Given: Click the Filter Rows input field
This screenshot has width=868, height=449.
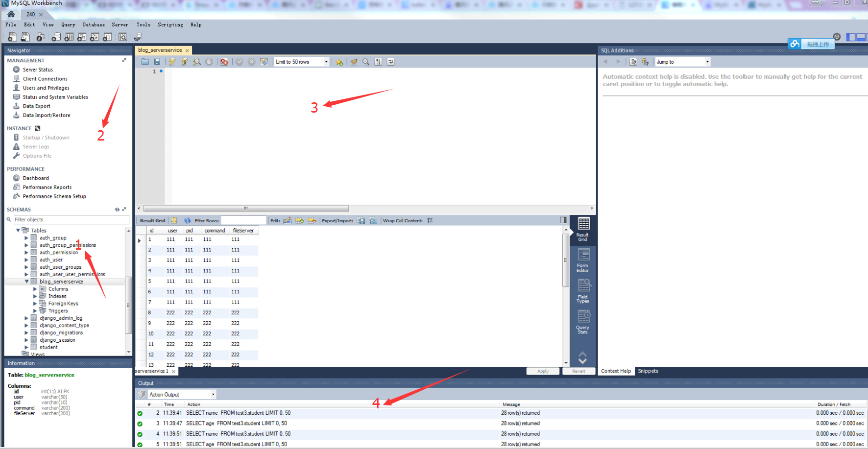Looking at the screenshot, I should coord(243,220).
